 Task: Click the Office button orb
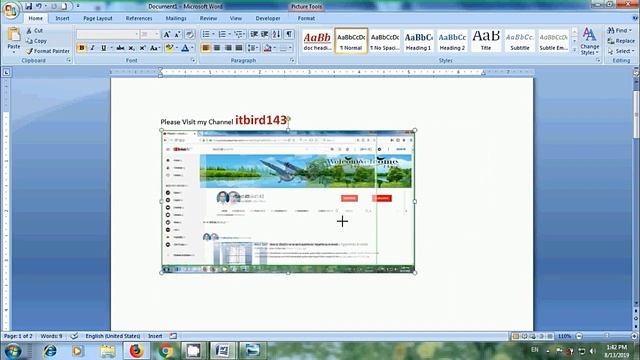(x=11, y=10)
